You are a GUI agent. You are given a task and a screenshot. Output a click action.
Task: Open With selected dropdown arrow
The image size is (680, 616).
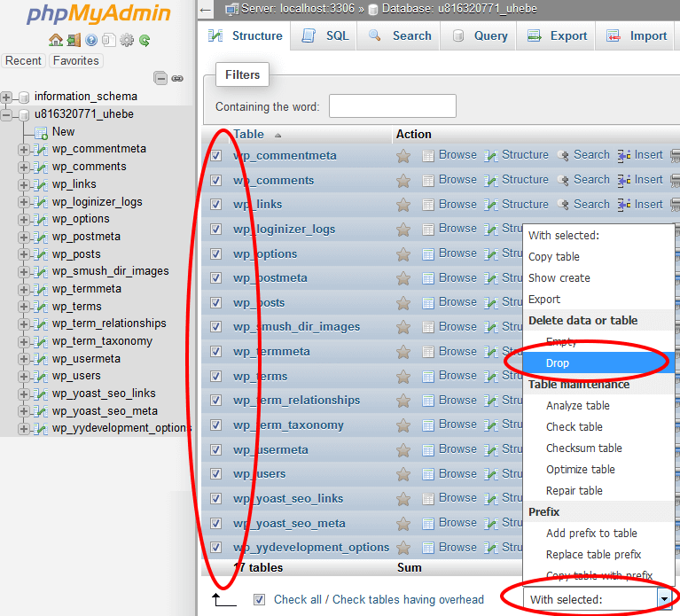pyautogui.click(x=664, y=599)
